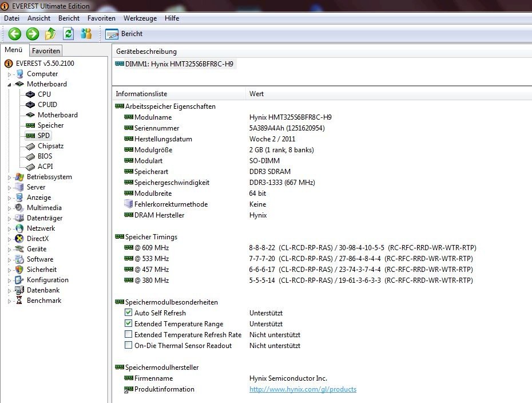
Task: Switch to the Favoriten tab
Action: pyautogui.click(x=46, y=51)
